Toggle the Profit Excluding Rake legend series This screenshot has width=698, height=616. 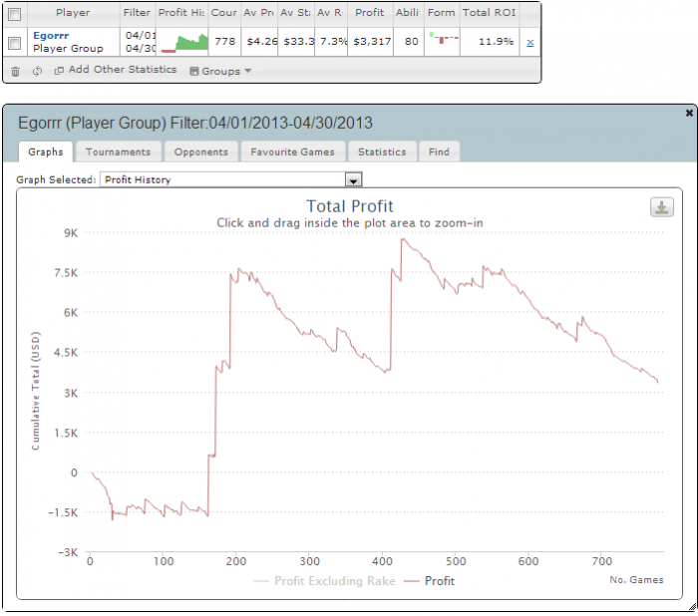tap(324, 581)
